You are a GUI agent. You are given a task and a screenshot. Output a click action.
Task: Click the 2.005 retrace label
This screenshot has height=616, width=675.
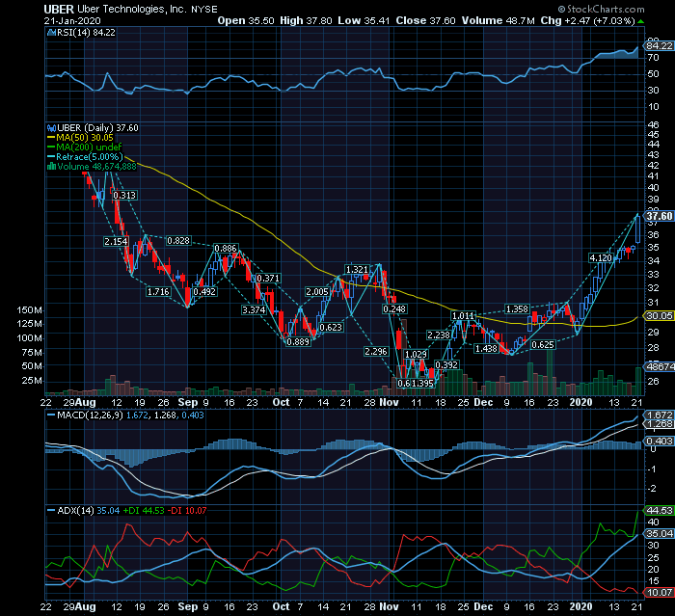coord(317,292)
